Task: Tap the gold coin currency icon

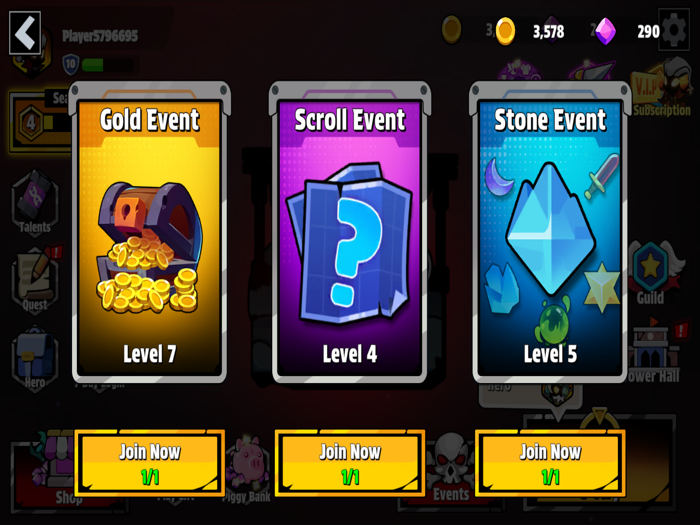Action: [x=505, y=31]
